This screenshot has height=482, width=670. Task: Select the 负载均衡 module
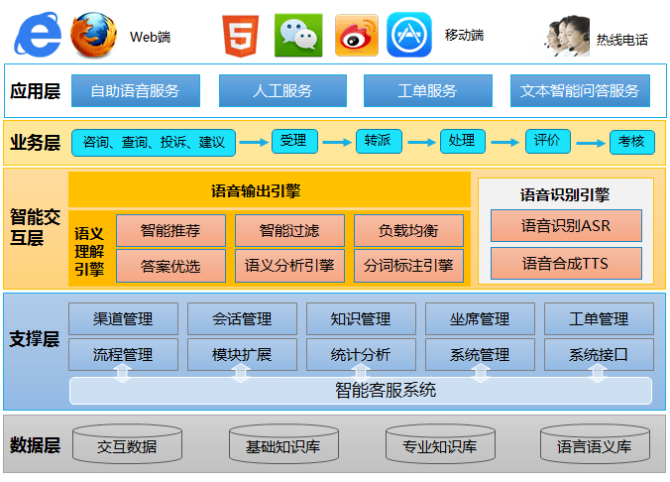(x=409, y=231)
